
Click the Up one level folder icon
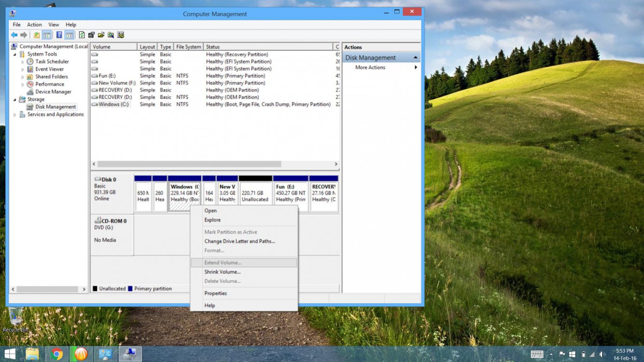point(37,35)
